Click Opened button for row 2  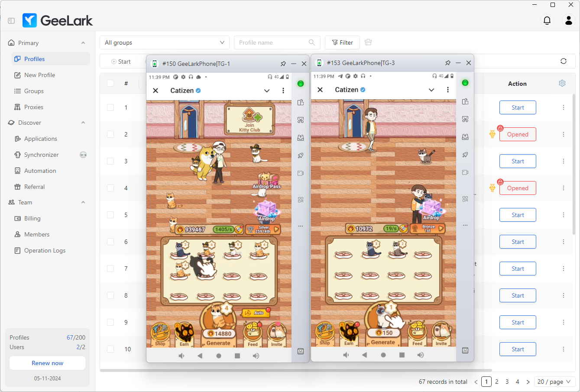(518, 134)
